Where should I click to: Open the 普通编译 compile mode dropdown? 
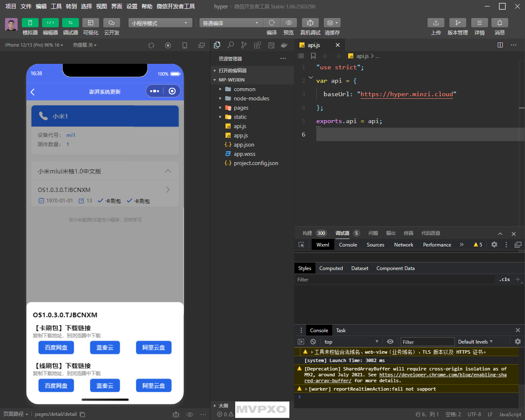pyautogui.click(x=231, y=23)
